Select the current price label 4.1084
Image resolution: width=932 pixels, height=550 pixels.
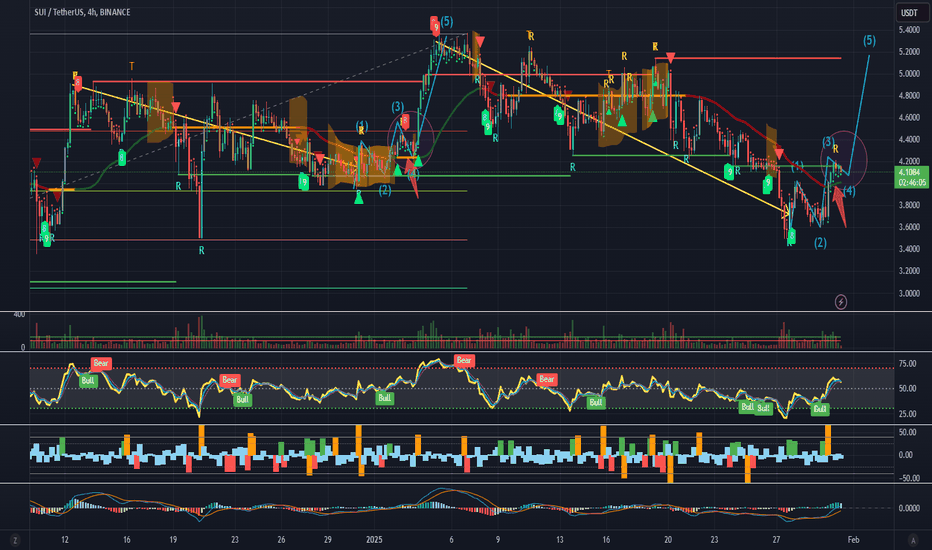pos(911,172)
